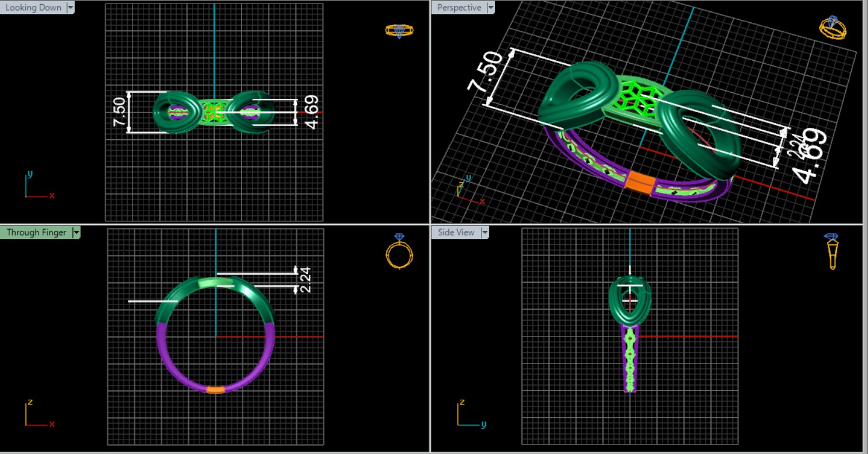Open the Perspective viewport dropdown arrow
The width and height of the screenshot is (868, 454).
(490, 8)
